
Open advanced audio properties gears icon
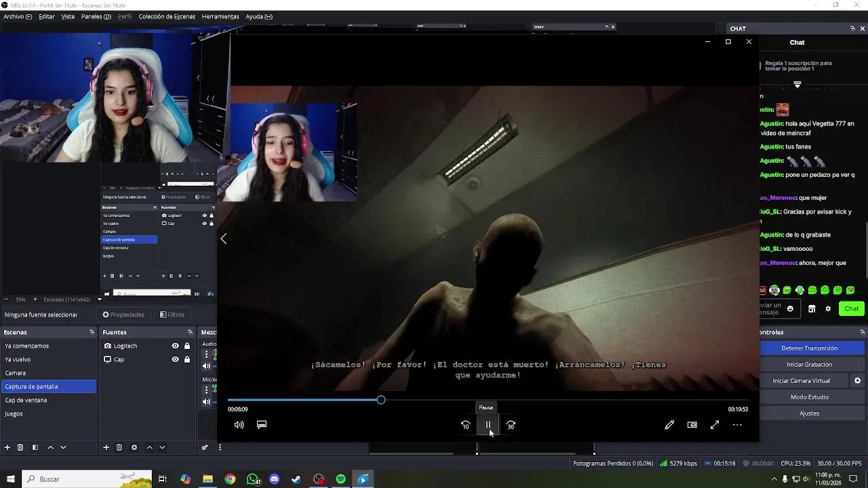204,447
